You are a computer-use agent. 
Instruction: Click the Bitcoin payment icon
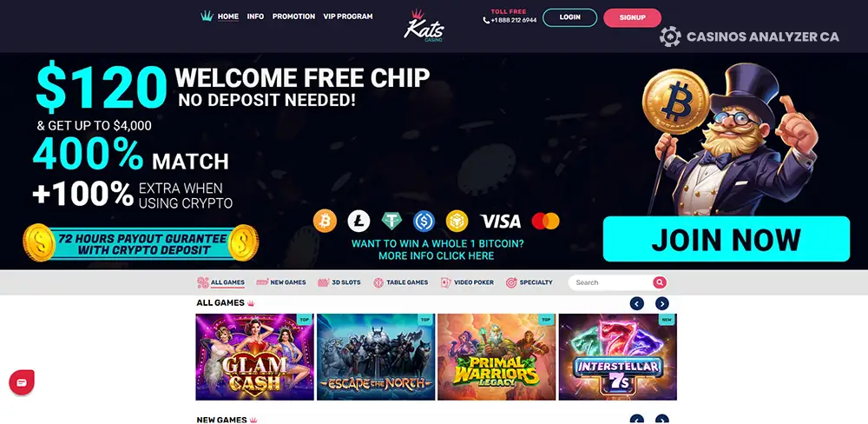point(325,222)
